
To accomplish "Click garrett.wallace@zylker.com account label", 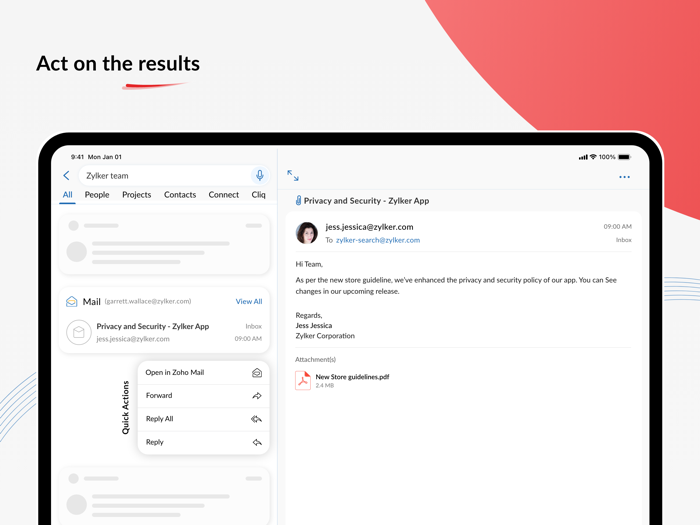I will pos(148,301).
